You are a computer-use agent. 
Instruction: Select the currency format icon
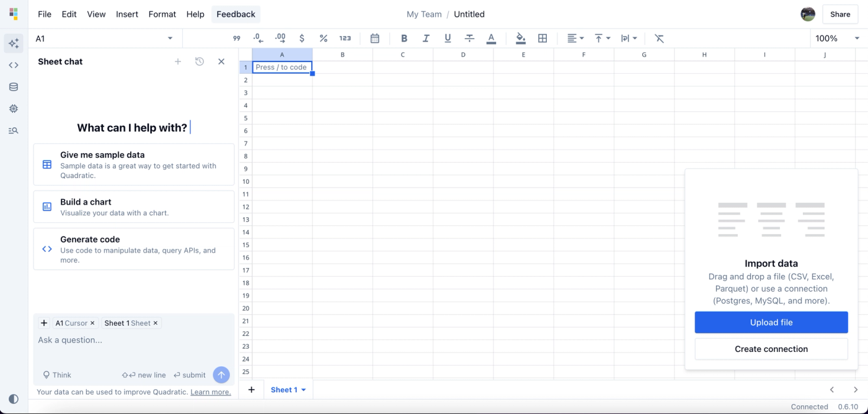tap(302, 38)
